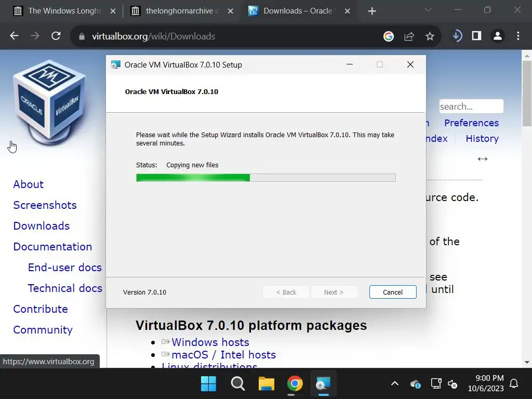Open a new browser tab

[372, 11]
